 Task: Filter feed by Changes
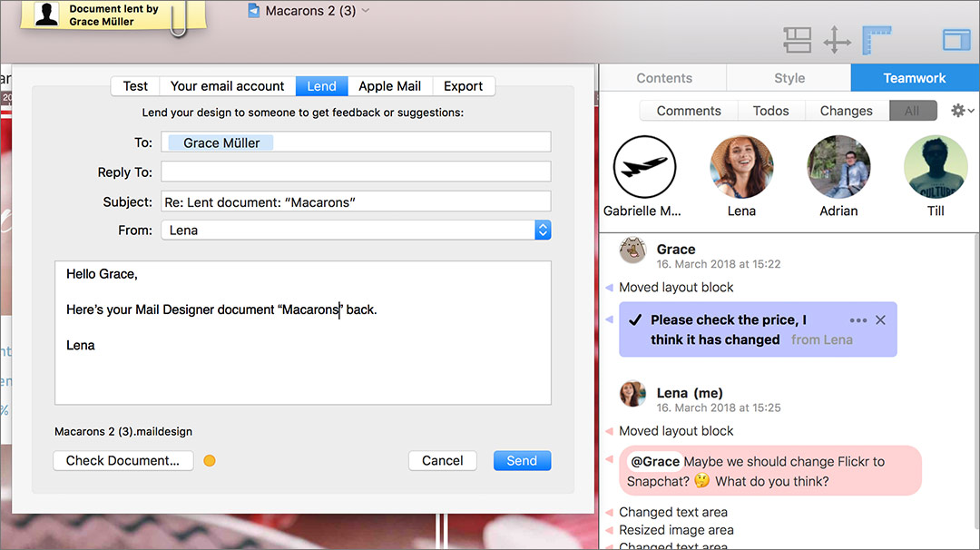point(847,111)
